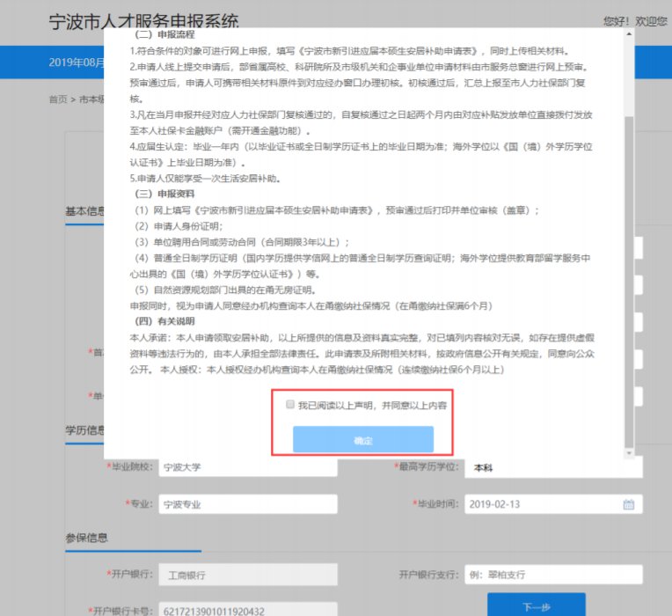Click the 专业 input field
This screenshot has width=672, height=616.
[248, 504]
